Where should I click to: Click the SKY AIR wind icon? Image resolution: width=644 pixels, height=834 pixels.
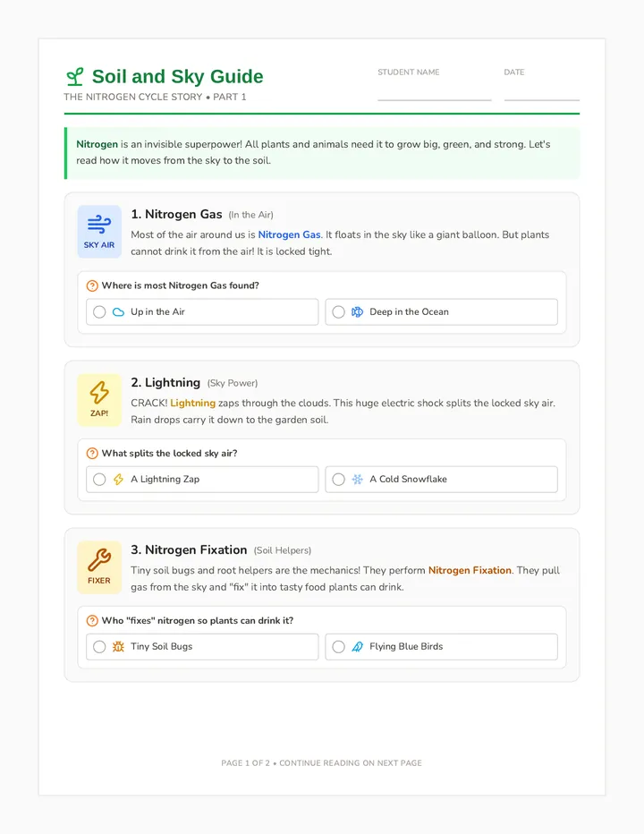pyautogui.click(x=99, y=224)
